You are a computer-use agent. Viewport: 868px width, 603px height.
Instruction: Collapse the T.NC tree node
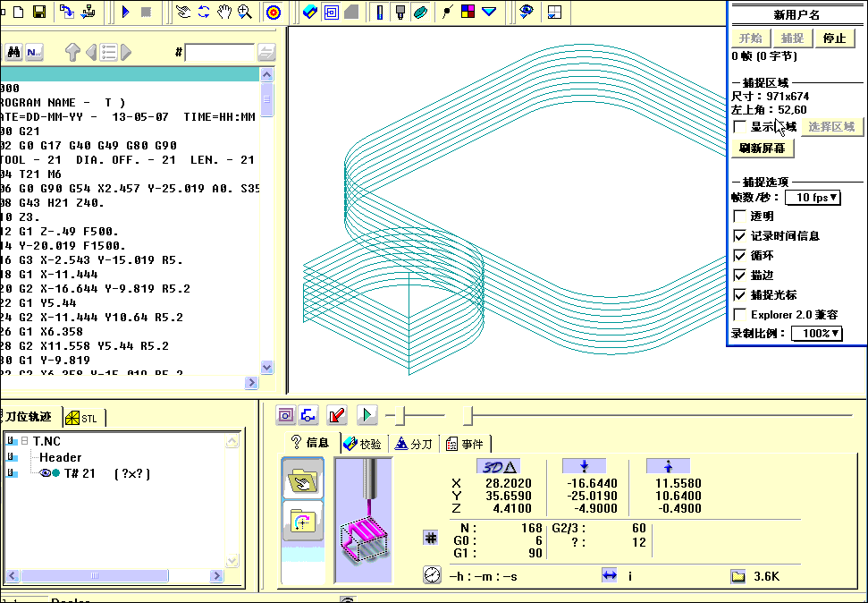click(x=25, y=441)
